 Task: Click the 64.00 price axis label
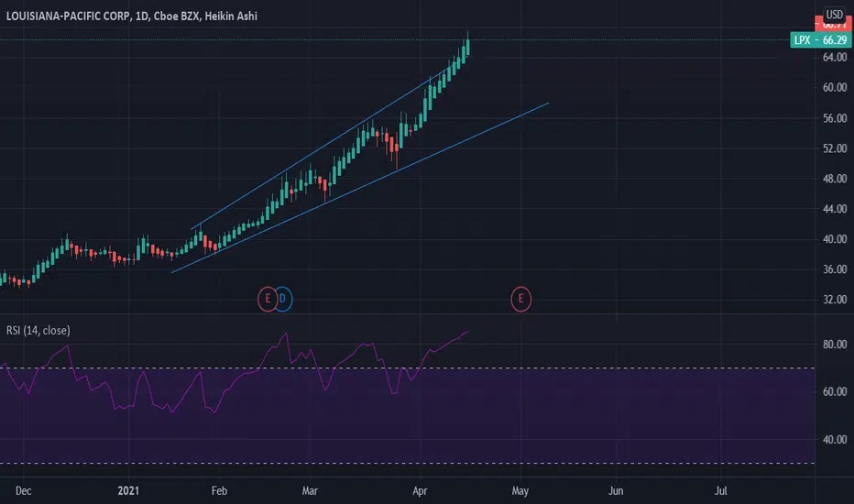pos(835,57)
